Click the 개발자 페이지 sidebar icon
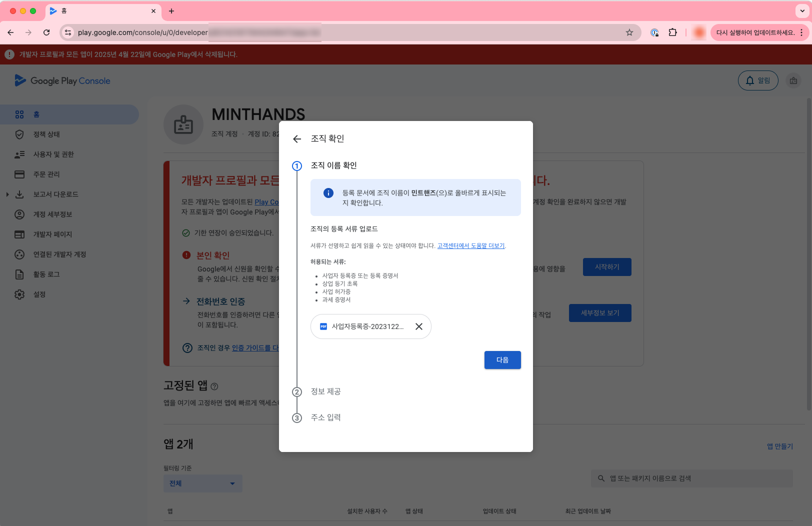 point(19,234)
